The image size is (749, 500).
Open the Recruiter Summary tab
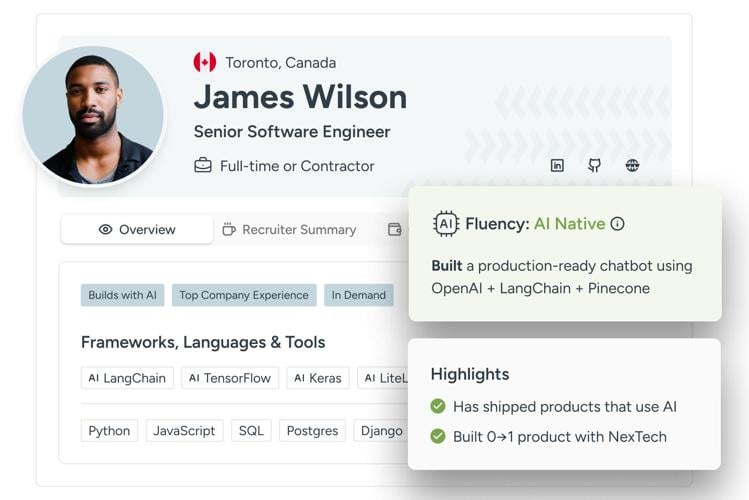[x=289, y=230]
